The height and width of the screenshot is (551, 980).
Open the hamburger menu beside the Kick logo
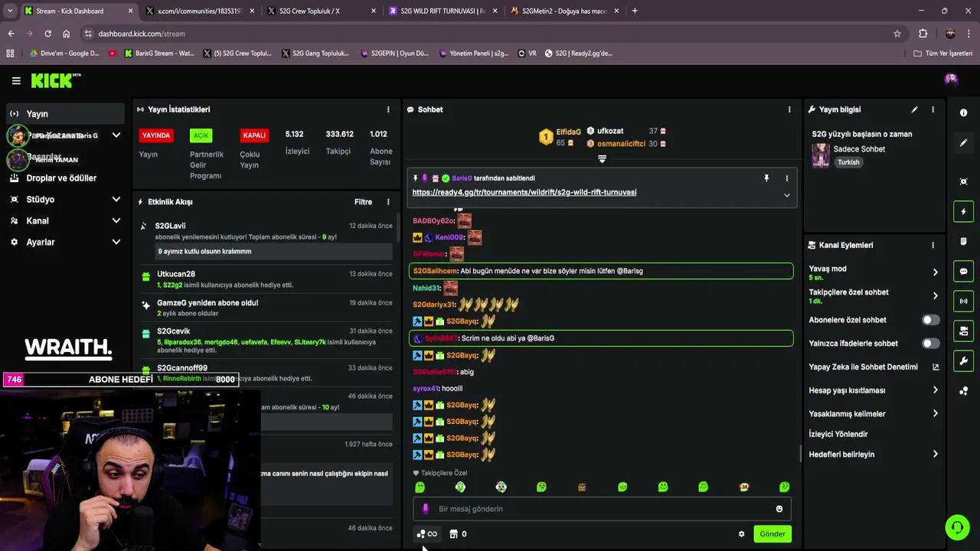(16, 80)
